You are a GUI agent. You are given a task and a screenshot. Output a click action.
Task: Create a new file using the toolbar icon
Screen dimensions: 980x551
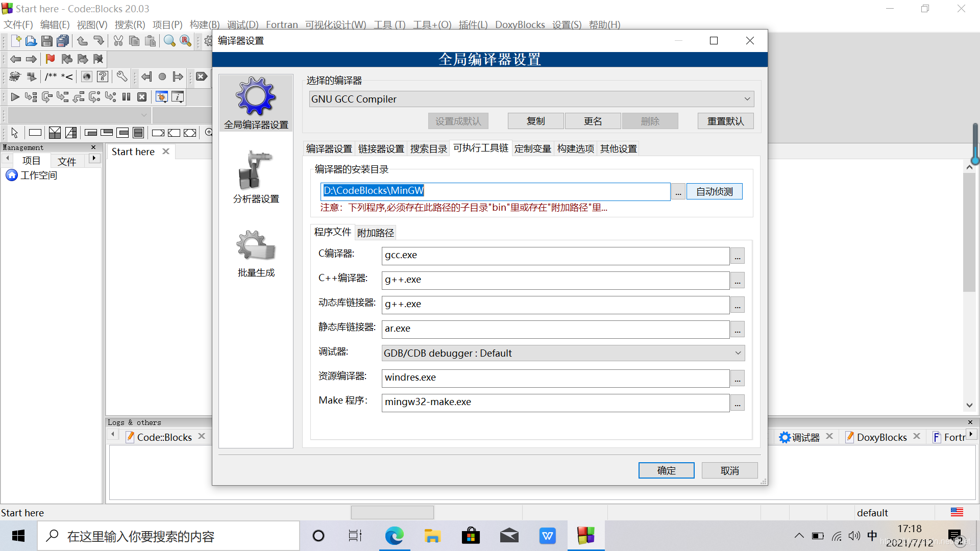click(15, 41)
